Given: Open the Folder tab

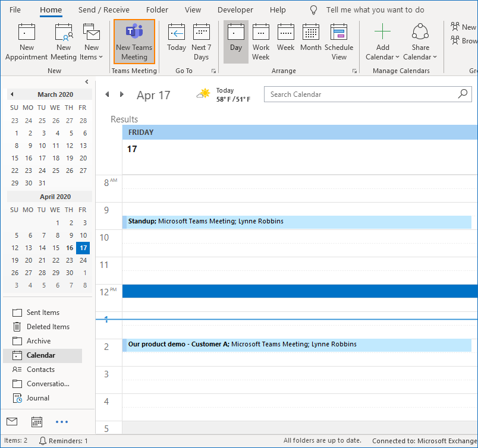Looking at the screenshot, I should click(157, 10).
